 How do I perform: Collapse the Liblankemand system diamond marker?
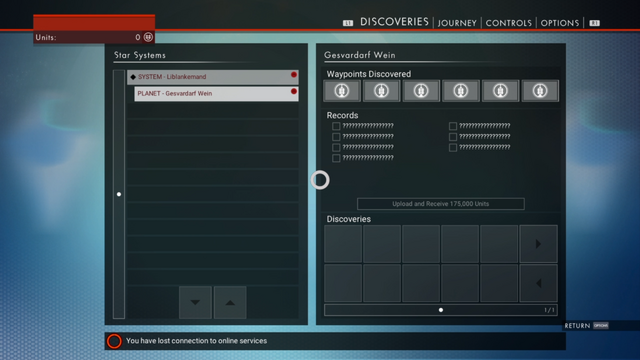coord(133,77)
